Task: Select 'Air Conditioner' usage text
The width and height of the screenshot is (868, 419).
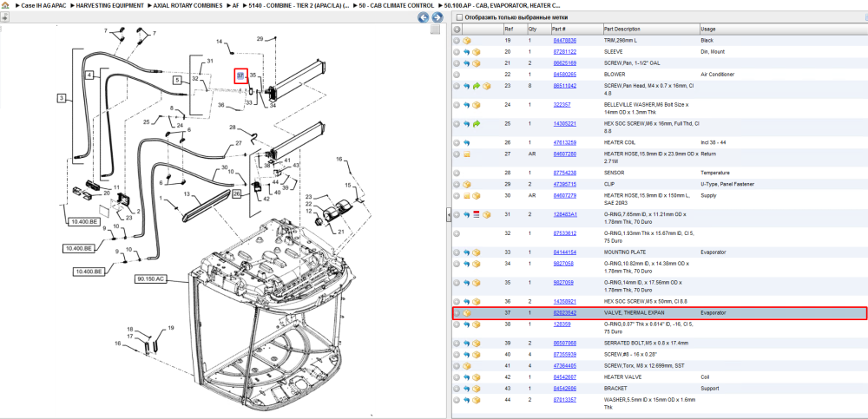Action: tap(719, 74)
